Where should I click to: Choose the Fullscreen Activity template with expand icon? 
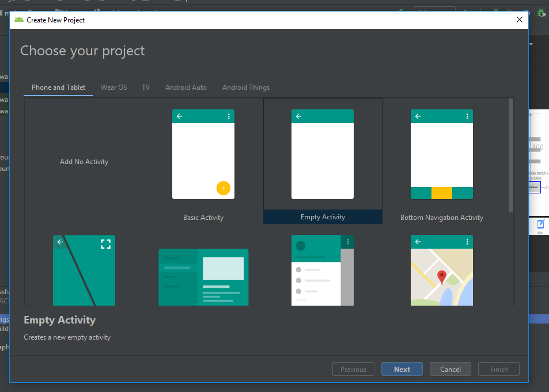coord(84,270)
